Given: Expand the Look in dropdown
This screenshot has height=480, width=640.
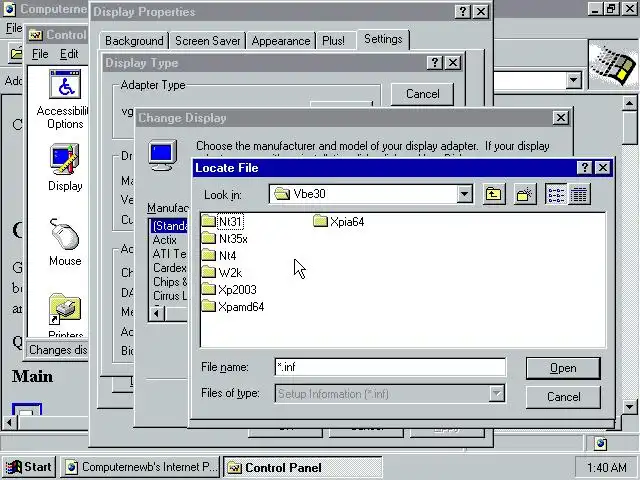Looking at the screenshot, I should pyautogui.click(x=464, y=194).
